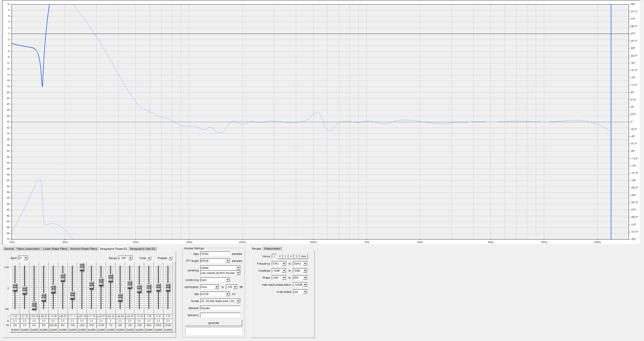Image resolution: width=644 pixels, height=341 pixels.
Task: Bypass the 16000 Hz band
Action: click(158, 330)
